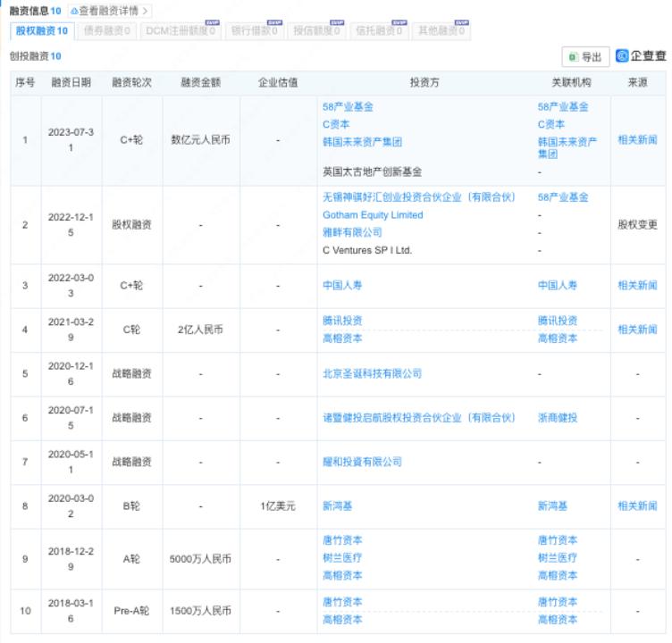
Task: Open 浙商健投 related institution link
Action: coord(558,418)
